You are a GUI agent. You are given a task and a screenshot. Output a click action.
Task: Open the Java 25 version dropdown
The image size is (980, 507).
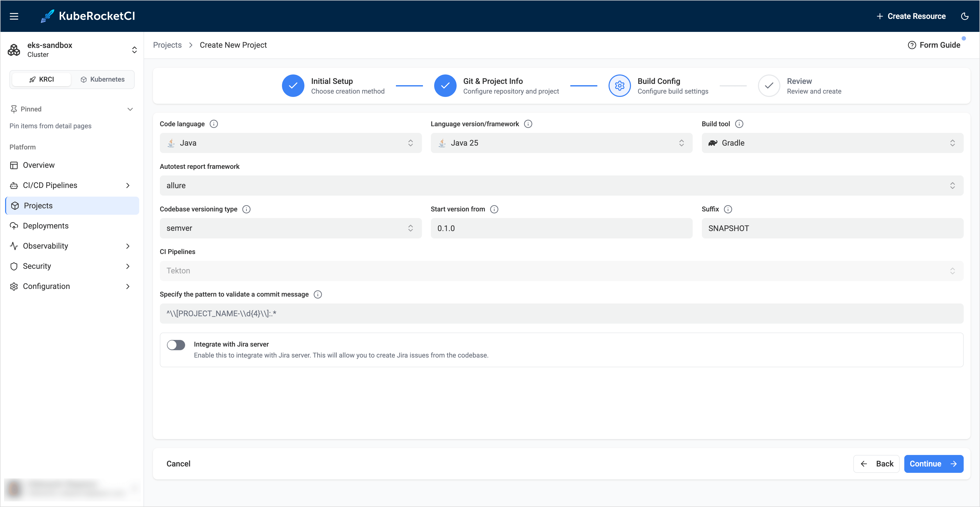pyautogui.click(x=562, y=143)
